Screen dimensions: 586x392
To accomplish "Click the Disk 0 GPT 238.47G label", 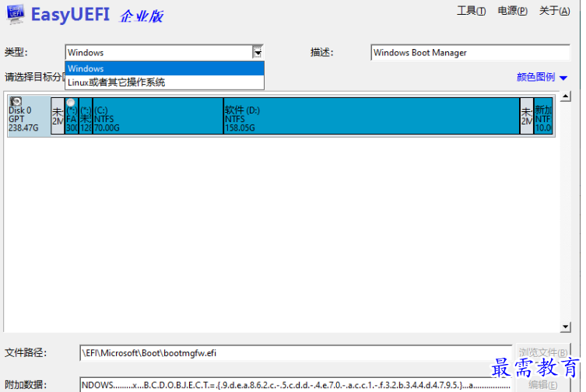I will (x=23, y=119).
